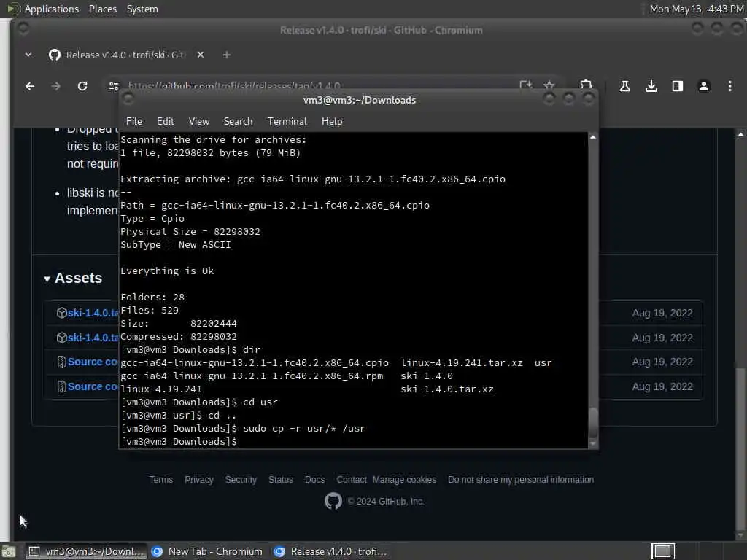Toggle the browser side panel
The height and width of the screenshot is (560, 747).
click(678, 86)
